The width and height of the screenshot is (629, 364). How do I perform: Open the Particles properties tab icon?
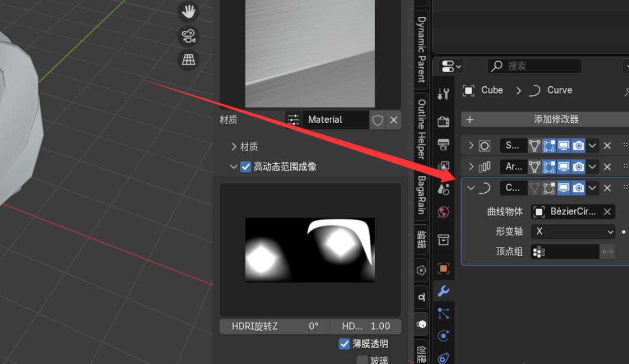pyautogui.click(x=443, y=313)
